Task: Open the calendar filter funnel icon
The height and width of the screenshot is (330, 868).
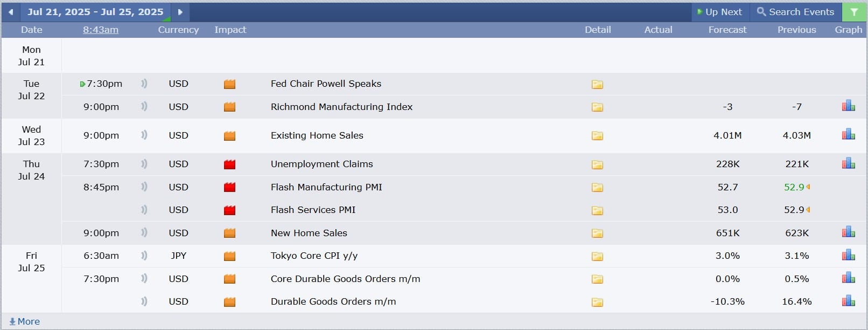Action: pos(854,12)
